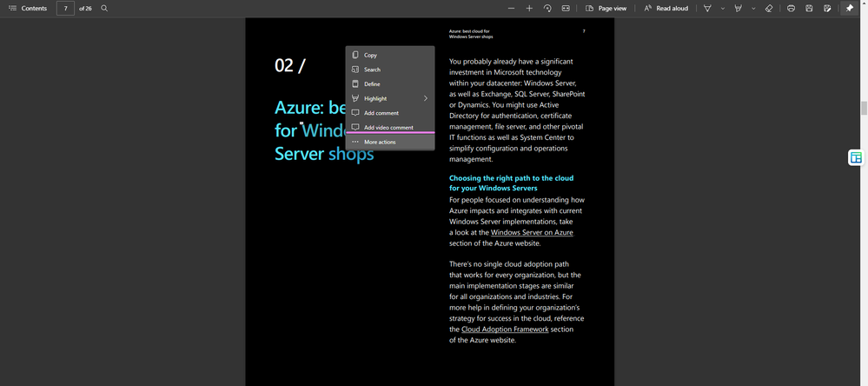Select the toolbar Highlight marker tool

tap(738, 9)
